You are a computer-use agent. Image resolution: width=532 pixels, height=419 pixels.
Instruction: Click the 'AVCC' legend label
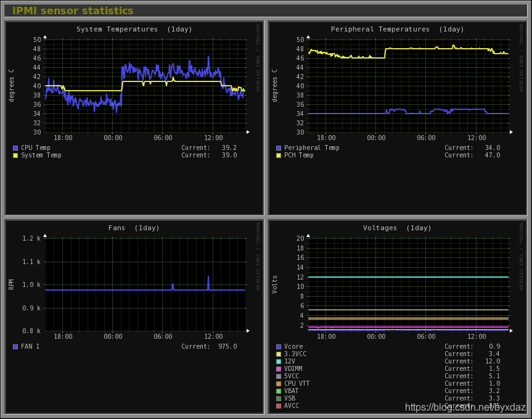(292, 406)
